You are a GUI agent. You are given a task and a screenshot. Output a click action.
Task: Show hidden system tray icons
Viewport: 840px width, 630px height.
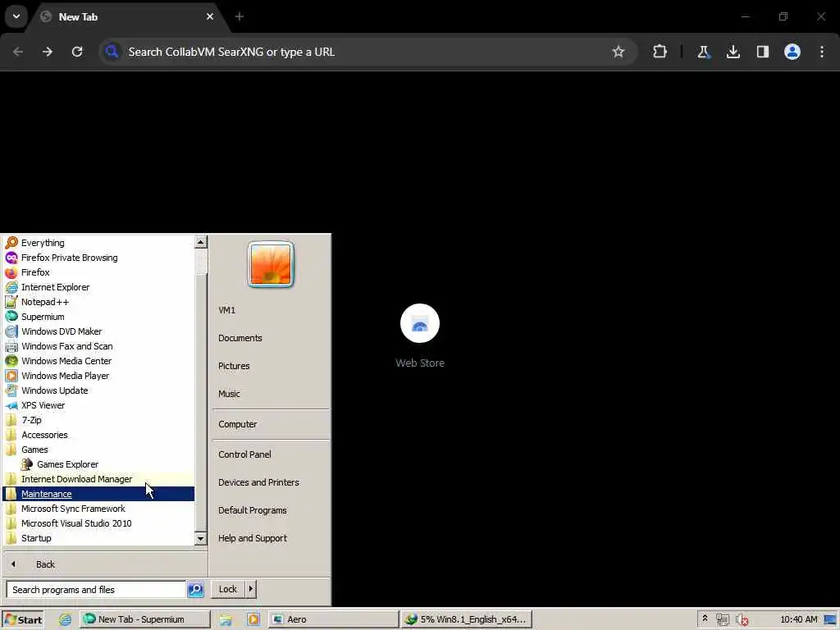point(705,619)
